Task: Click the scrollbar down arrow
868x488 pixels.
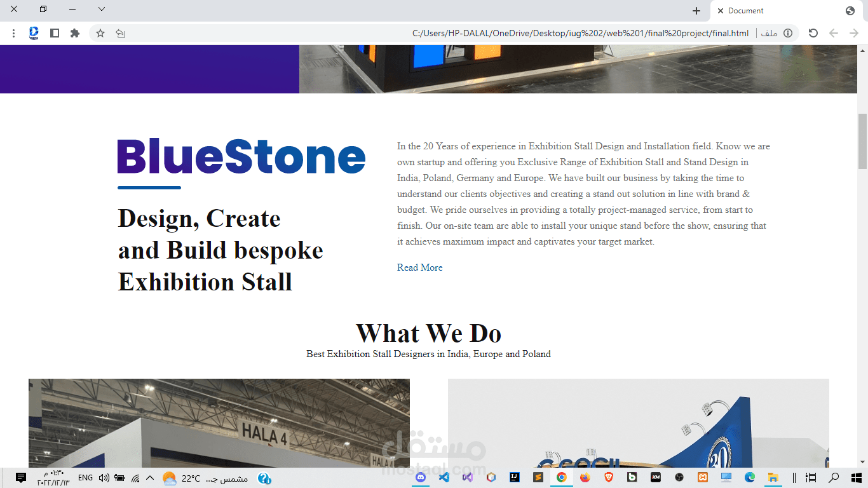Action: pyautogui.click(x=862, y=462)
